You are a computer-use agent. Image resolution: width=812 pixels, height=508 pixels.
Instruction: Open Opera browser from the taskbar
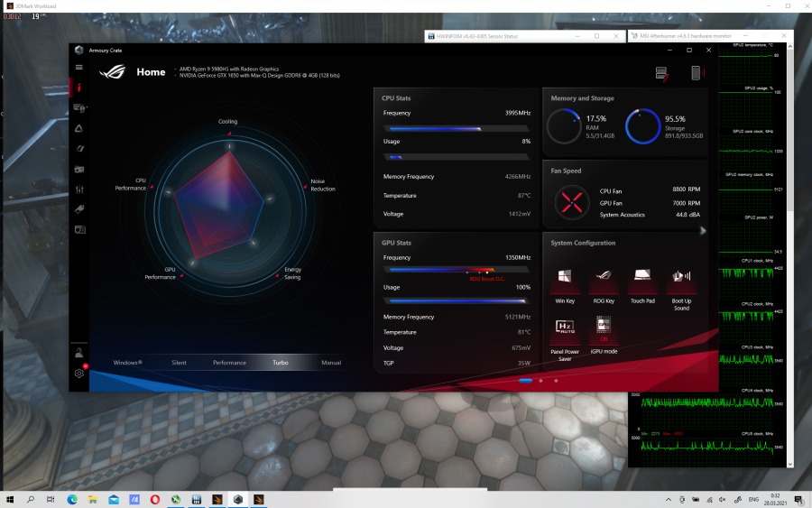(155, 499)
